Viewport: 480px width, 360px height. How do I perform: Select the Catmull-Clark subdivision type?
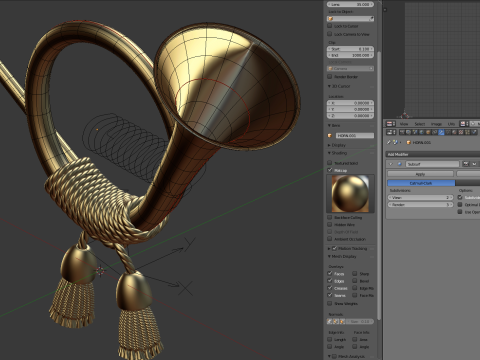[x=421, y=183]
